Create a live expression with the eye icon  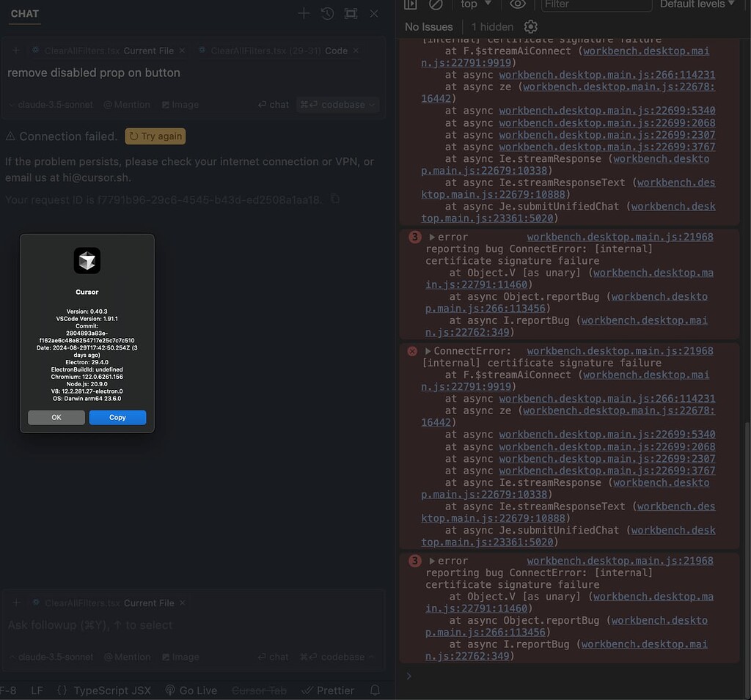coord(518,5)
